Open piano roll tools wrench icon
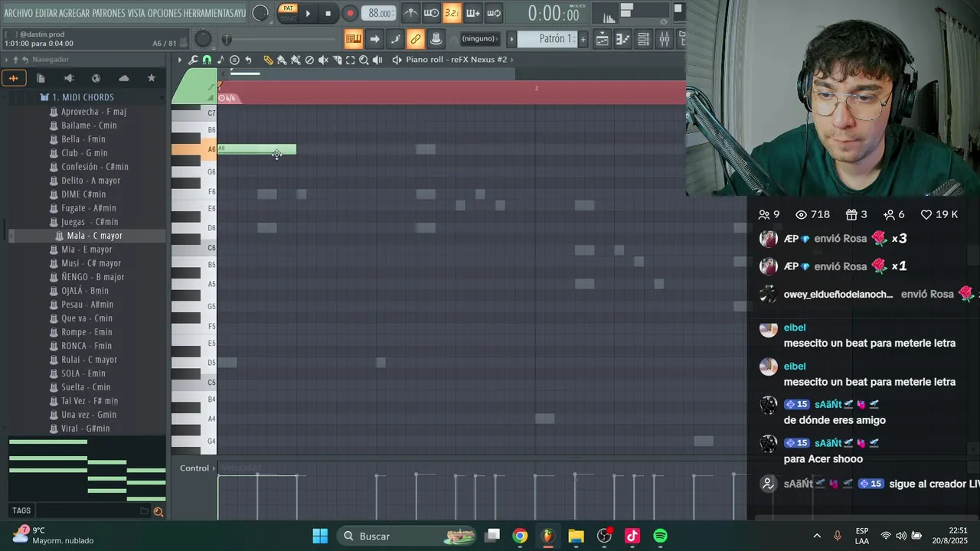980x551 pixels. pos(193,60)
